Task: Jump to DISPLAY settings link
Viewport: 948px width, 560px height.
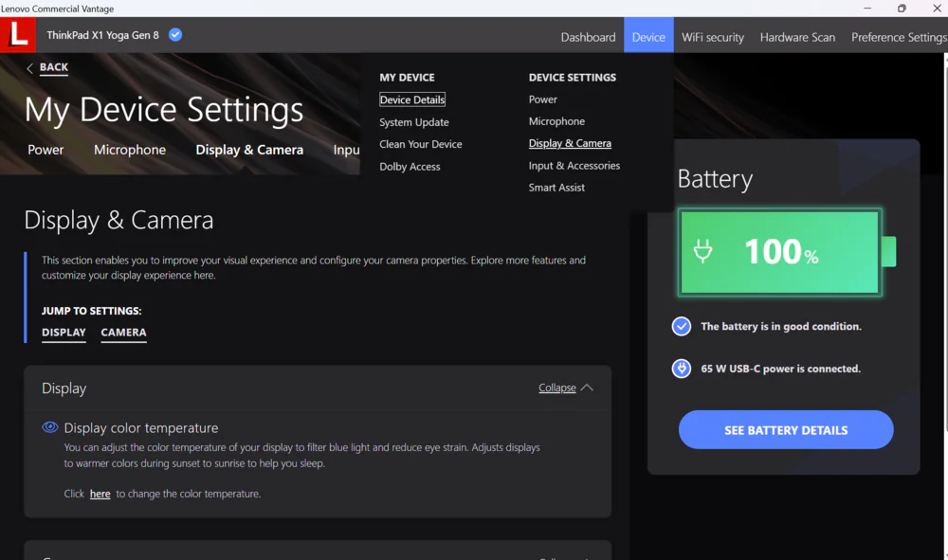Action: 64,333
